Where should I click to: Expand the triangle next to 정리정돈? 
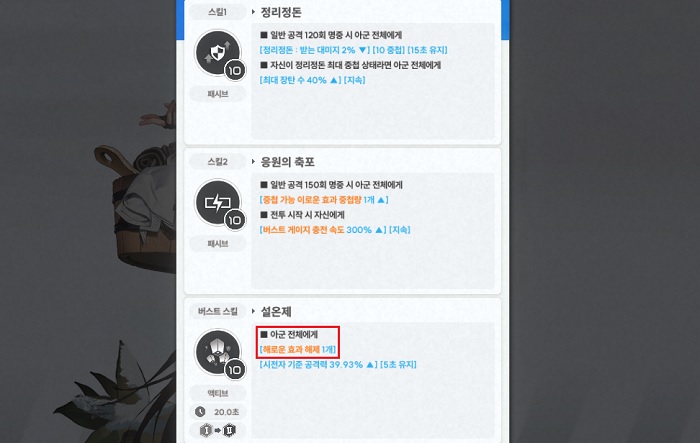tap(253, 12)
